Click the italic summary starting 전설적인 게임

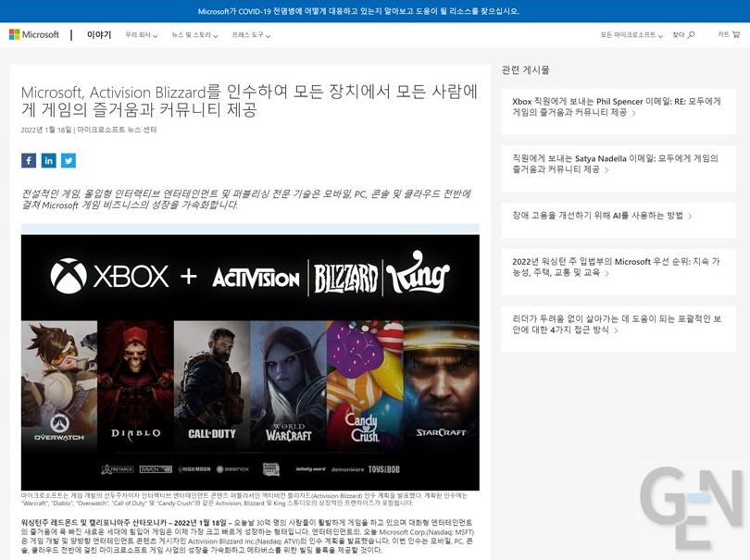coord(246,199)
